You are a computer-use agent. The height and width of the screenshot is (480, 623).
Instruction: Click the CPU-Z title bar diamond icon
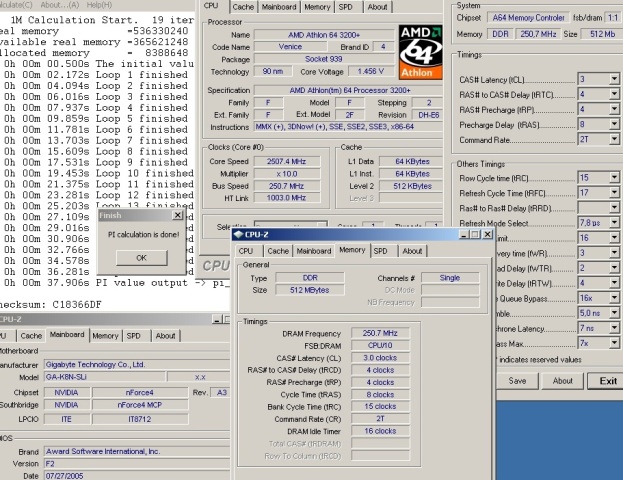click(x=238, y=234)
